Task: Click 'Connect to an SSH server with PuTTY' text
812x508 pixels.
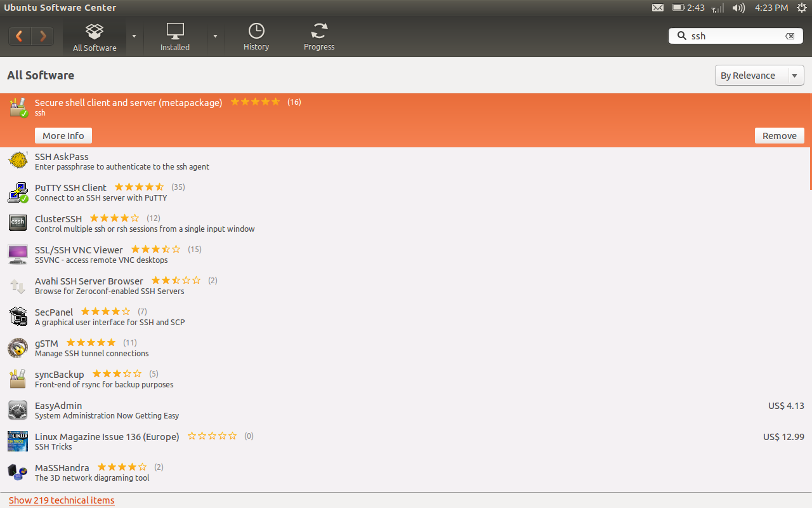Action: [x=101, y=198]
